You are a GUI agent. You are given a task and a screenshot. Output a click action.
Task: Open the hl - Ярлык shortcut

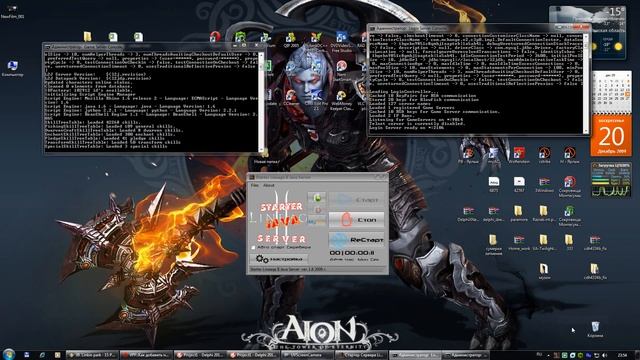coord(570,156)
